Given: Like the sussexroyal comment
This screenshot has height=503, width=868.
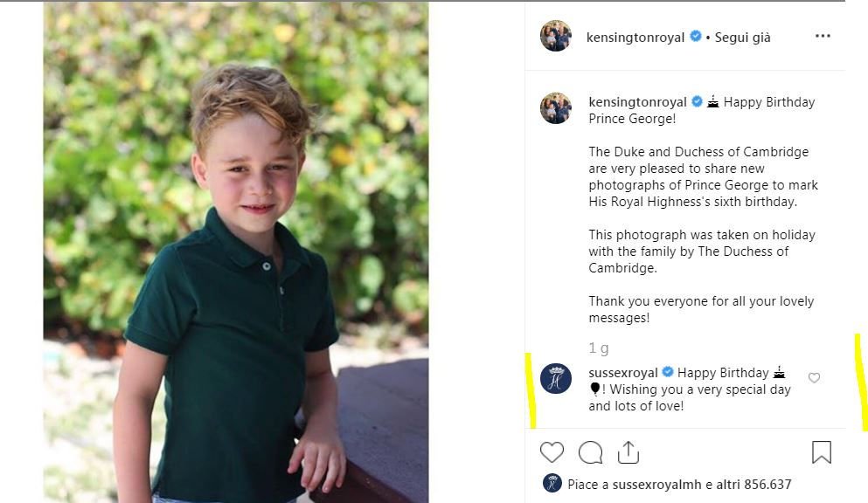Looking at the screenshot, I should 814,378.
